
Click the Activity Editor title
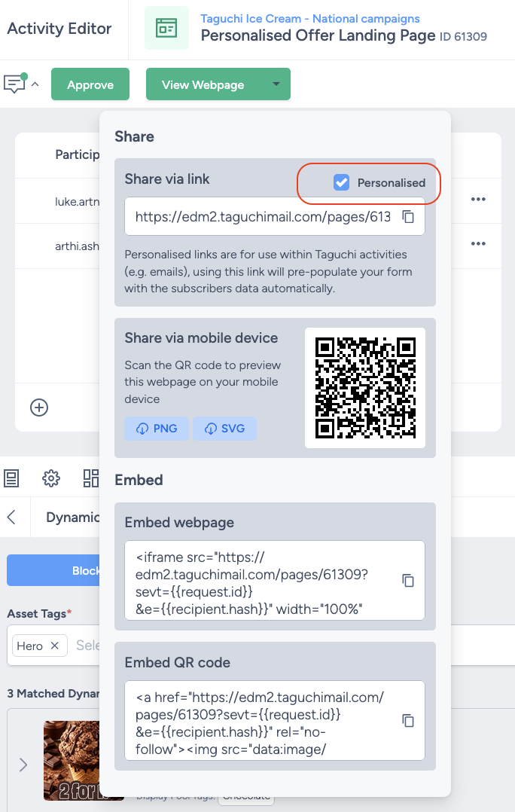[x=59, y=29]
